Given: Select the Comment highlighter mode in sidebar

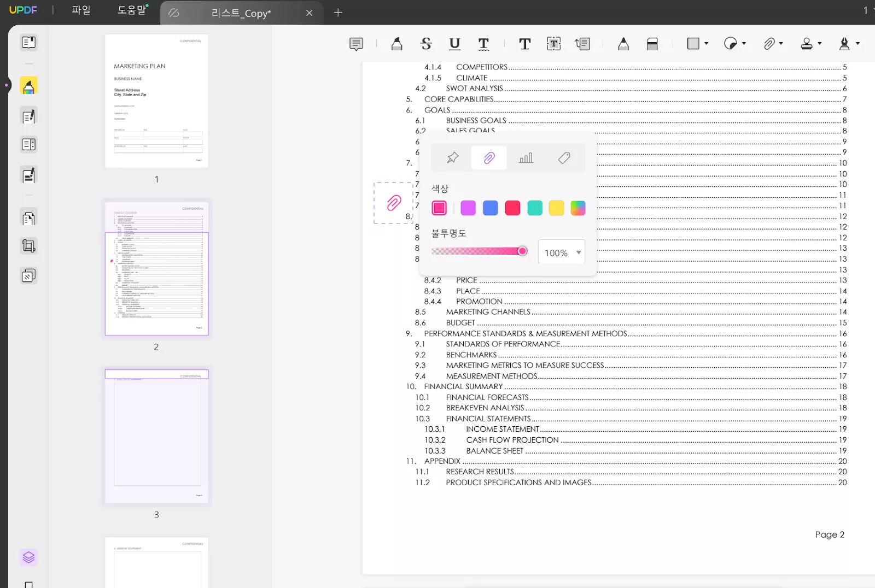Looking at the screenshot, I should click(x=28, y=86).
